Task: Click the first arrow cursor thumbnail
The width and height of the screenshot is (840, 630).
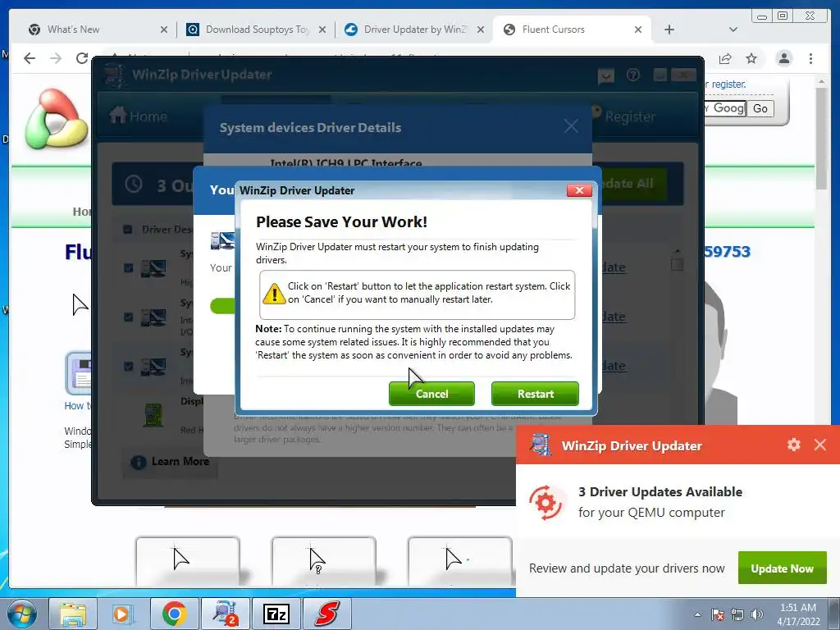Action: pos(188,560)
